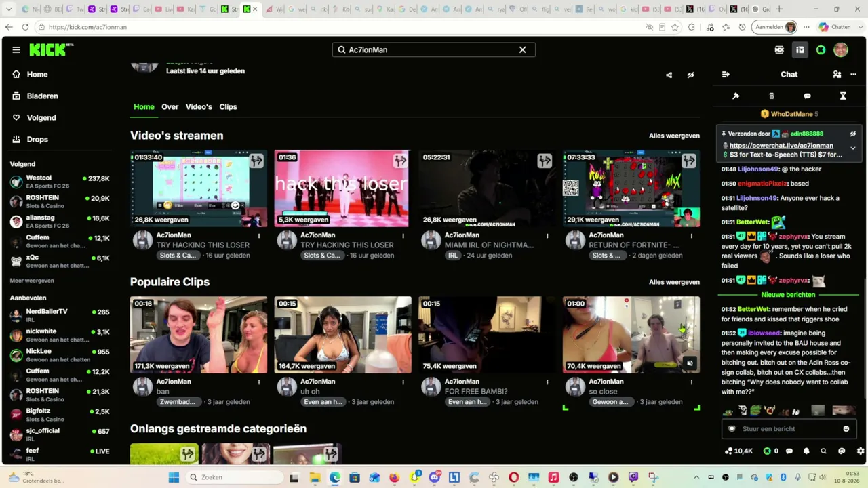Viewport: 868px width, 488px height.
Task: Expand followed list with Meer weergeven
Action: point(32,281)
